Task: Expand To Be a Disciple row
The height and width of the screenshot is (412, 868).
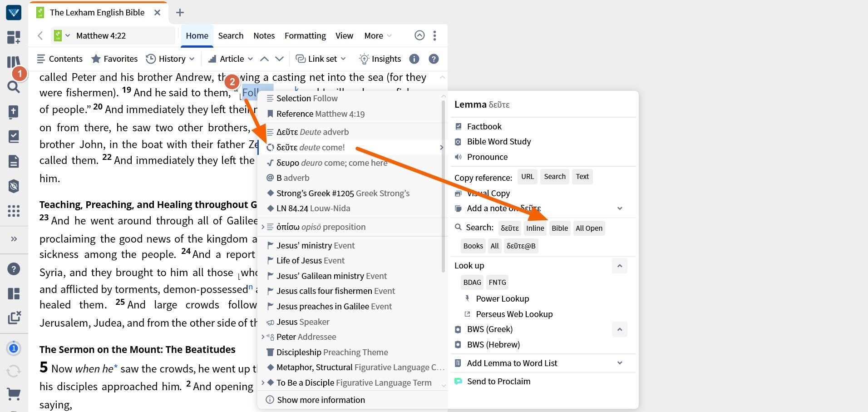Action: 263,382
